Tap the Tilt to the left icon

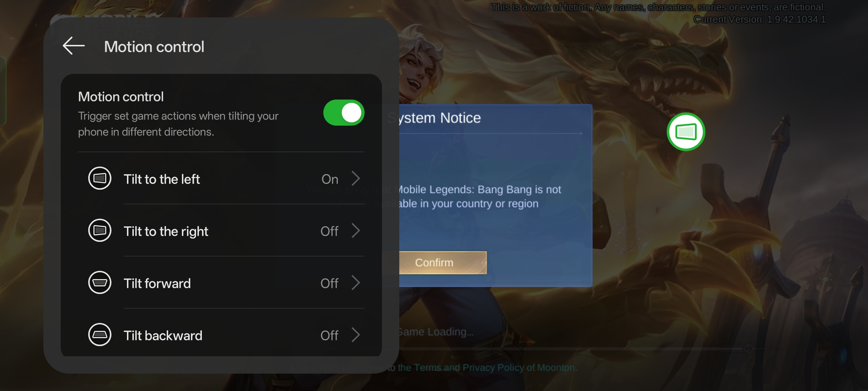pos(100,178)
